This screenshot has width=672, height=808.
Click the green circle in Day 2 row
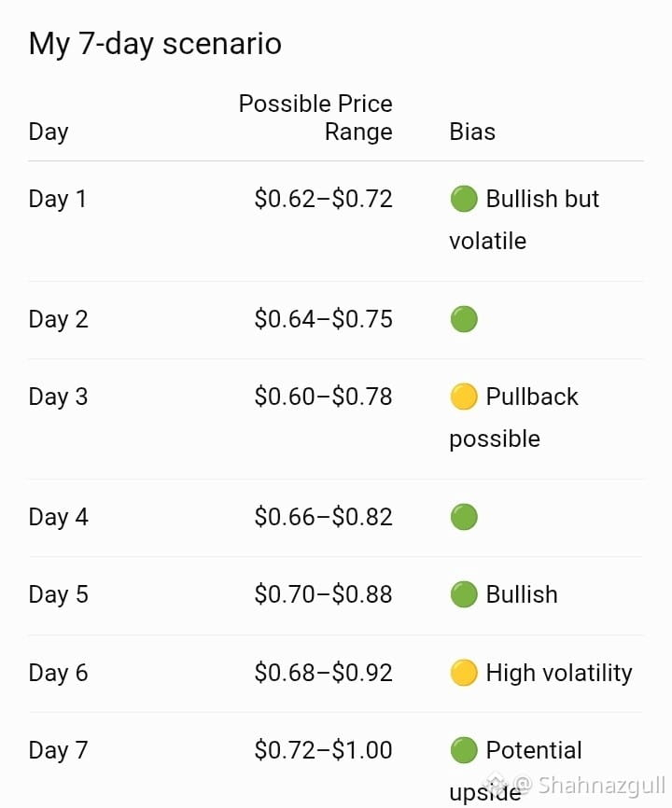pos(463,319)
